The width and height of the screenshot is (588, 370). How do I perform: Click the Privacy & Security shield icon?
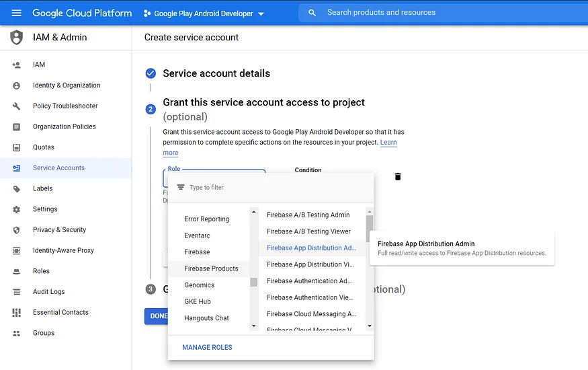(17, 230)
